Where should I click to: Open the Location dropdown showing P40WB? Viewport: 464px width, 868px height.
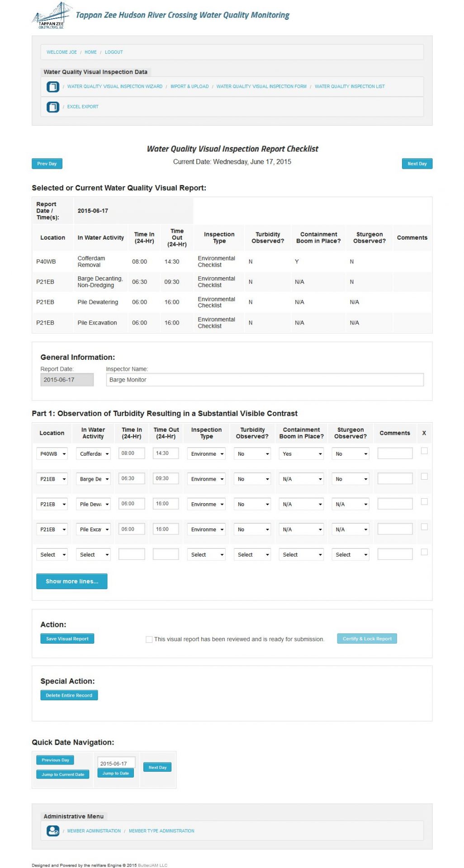coord(52,454)
